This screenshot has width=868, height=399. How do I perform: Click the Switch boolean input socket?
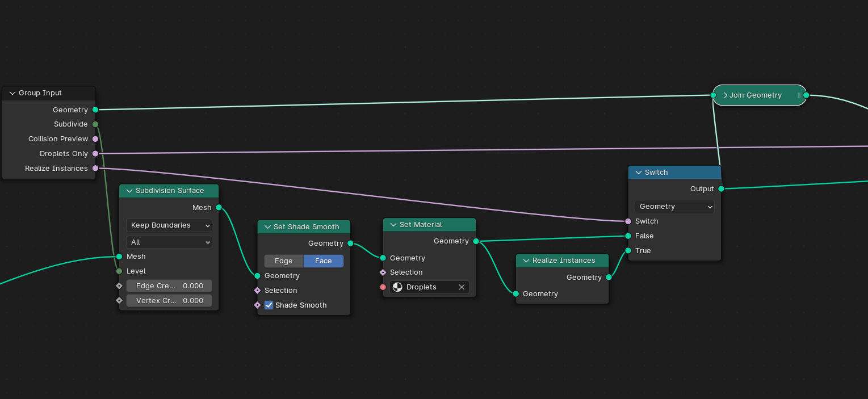[628, 221]
